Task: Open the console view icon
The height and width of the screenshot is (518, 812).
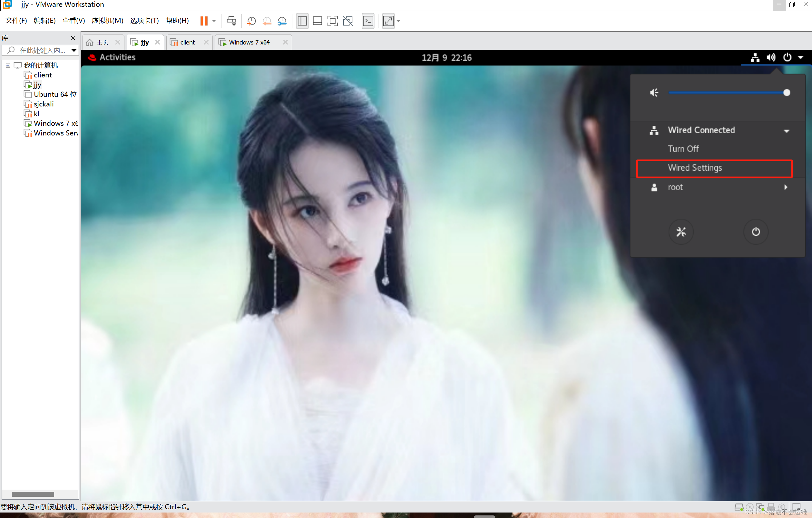Action: pos(368,21)
